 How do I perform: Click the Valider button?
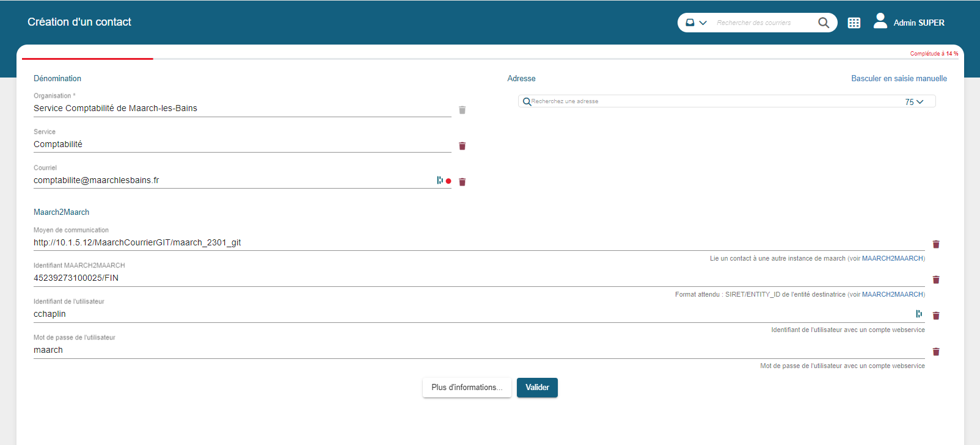click(x=536, y=388)
